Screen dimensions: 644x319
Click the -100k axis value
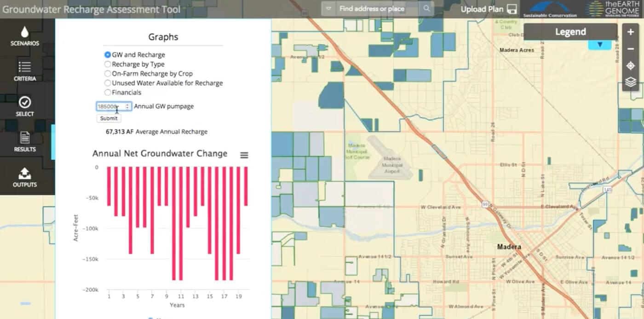(x=91, y=229)
